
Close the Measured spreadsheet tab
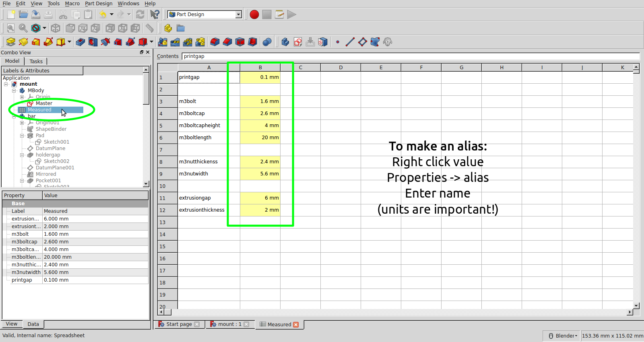[296, 325]
